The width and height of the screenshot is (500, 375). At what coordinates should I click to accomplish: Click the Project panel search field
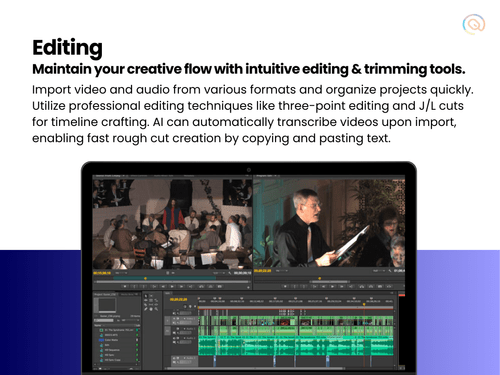[x=104, y=320]
